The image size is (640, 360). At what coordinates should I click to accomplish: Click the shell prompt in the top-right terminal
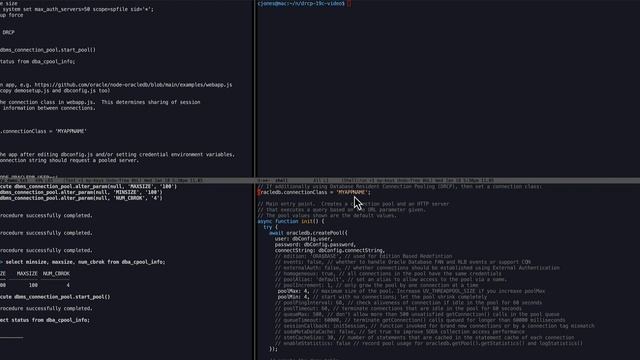(301, 3)
